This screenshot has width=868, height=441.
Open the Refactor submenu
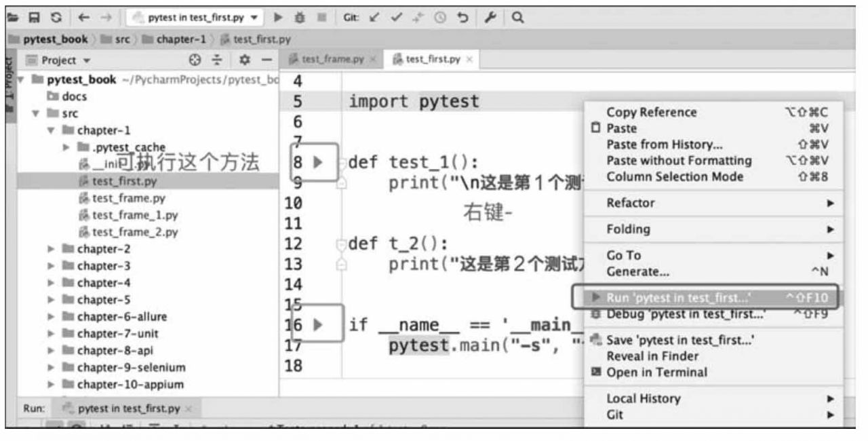[713, 203]
